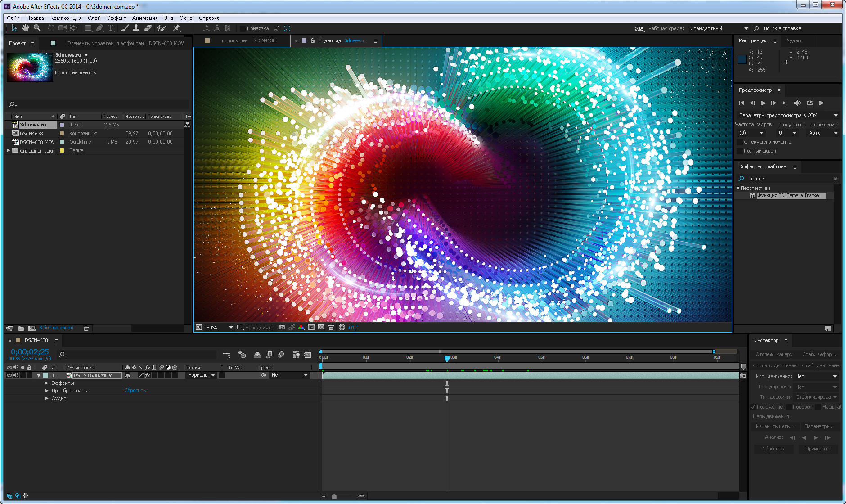Check the Полный экран checkbox
The image size is (846, 504).
(740, 151)
